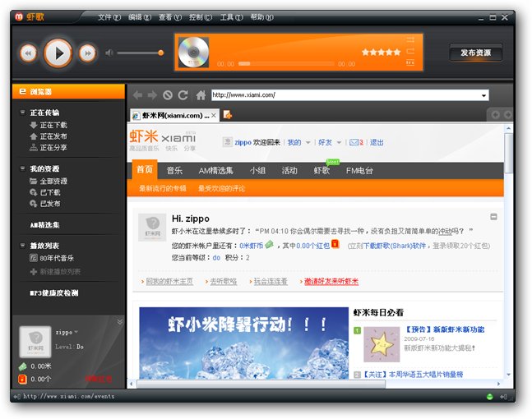Select AM精选集 in sidebar
The height and width of the screenshot is (419, 532).
coord(44,225)
